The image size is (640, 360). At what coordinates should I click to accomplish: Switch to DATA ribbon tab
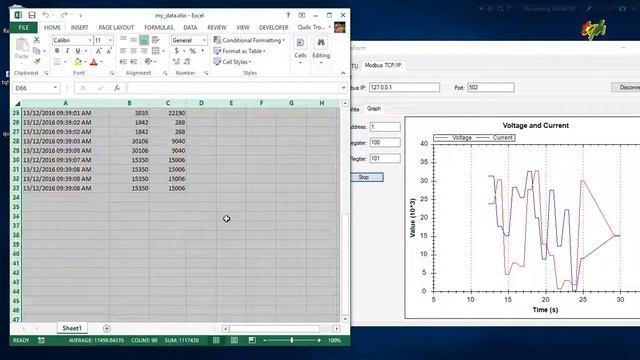(x=190, y=27)
